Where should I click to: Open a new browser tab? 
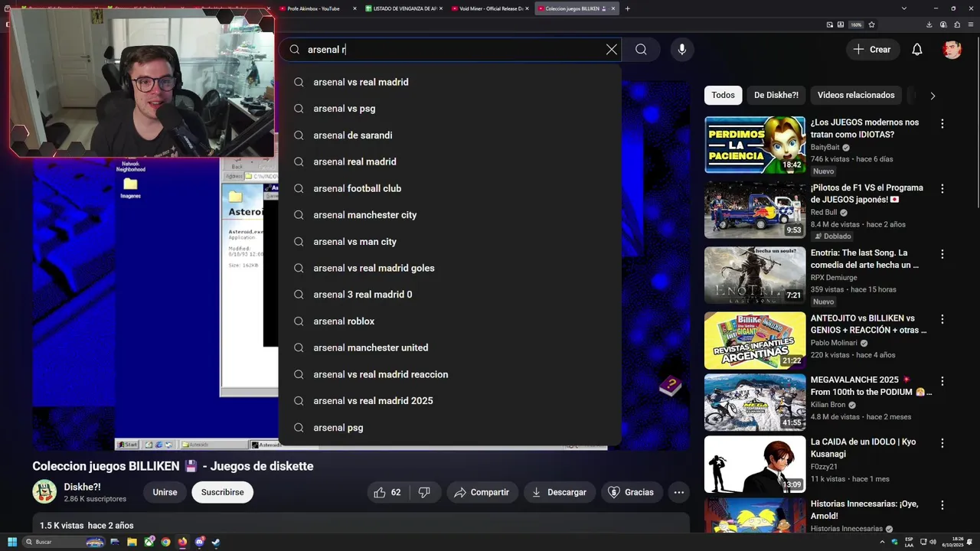tap(628, 8)
